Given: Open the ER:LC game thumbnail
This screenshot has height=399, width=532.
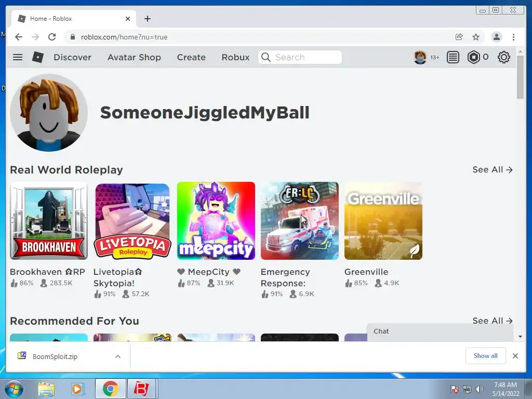Looking at the screenshot, I should (300, 221).
